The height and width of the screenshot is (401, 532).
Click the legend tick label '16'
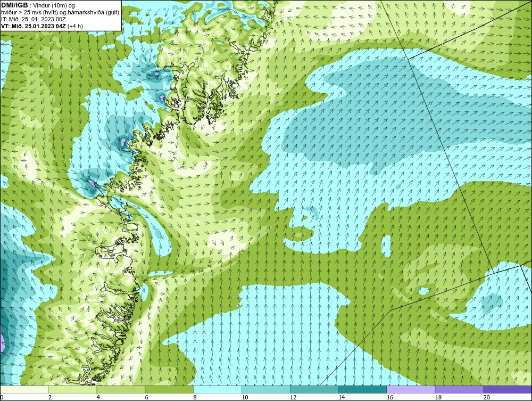point(390,397)
